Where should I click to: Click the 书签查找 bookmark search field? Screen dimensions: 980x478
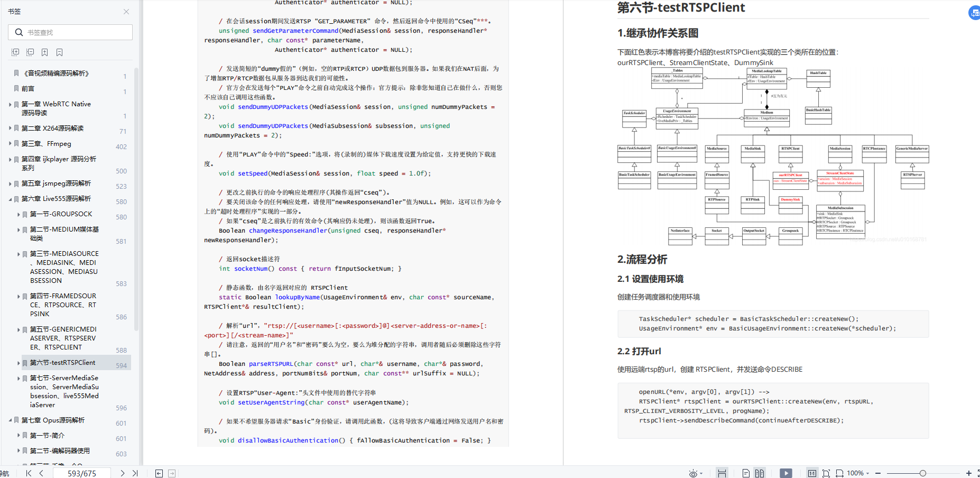tap(70, 32)
